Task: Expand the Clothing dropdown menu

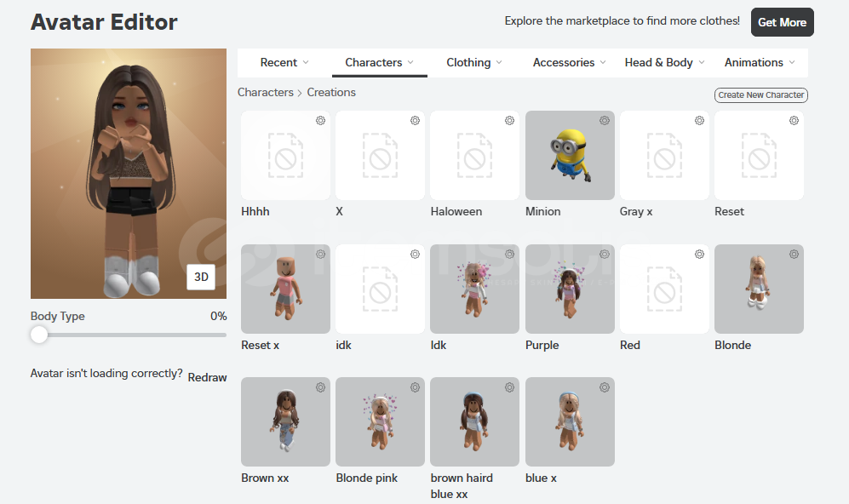Action: pyautogui.click(x=474, y=63)
